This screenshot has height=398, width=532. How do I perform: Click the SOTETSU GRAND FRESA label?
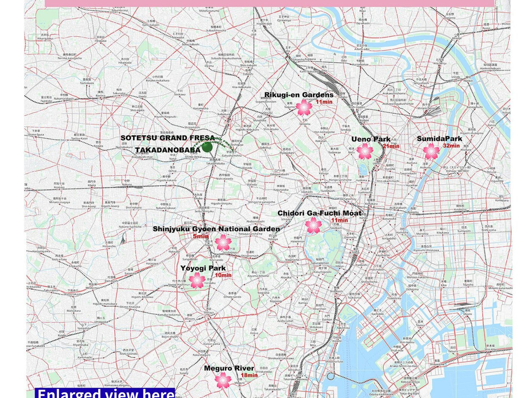[167, 138]
